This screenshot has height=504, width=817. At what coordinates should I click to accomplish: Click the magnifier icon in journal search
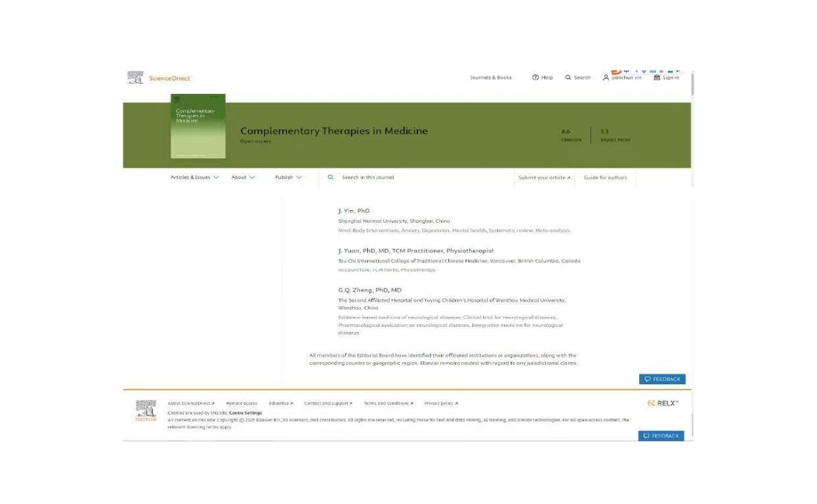(x=331, y=177)
